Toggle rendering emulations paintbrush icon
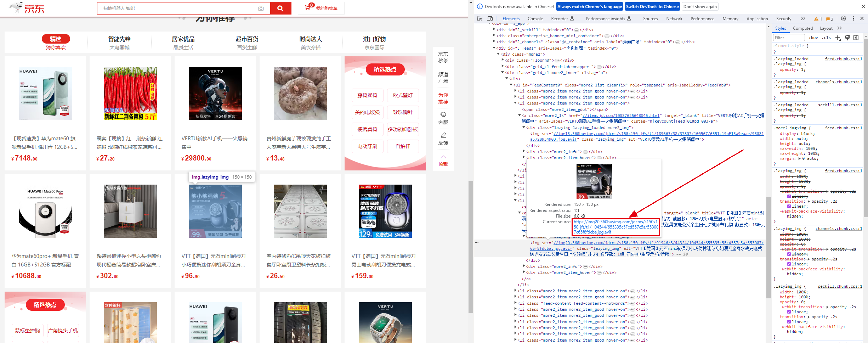This screenshot has height=343, width=868. [847, 38]
